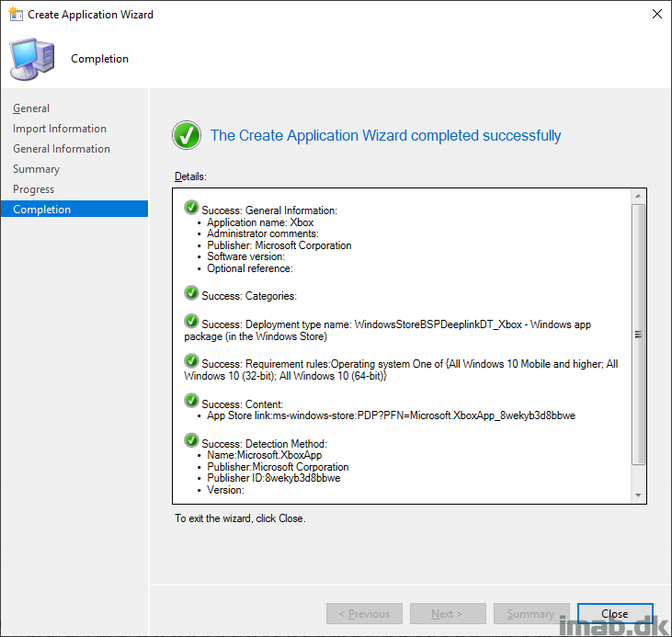Click the 'Version:' line in details

(225, 490)
